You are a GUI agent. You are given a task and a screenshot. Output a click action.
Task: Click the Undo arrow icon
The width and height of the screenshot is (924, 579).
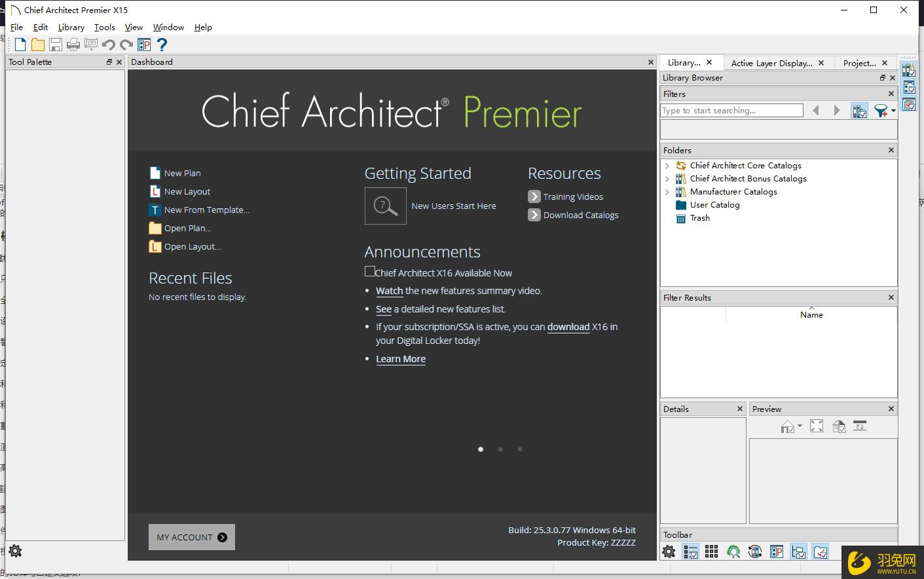click(109, 45)
